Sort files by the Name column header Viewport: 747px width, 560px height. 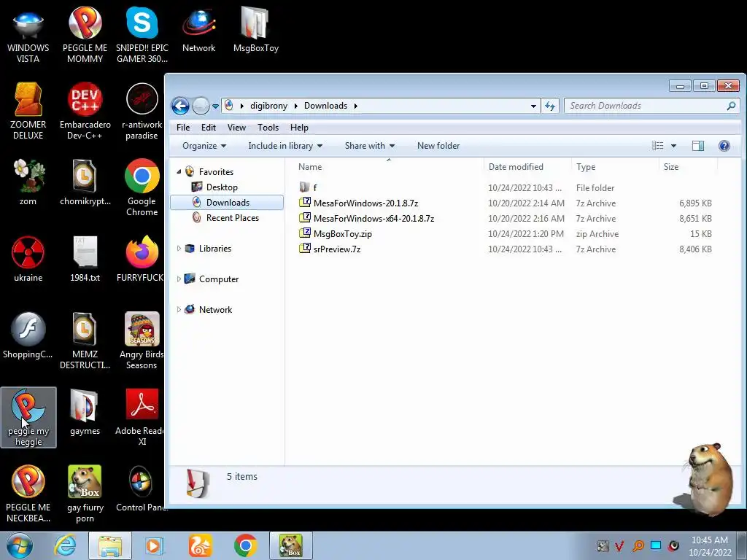pos(388,167)
